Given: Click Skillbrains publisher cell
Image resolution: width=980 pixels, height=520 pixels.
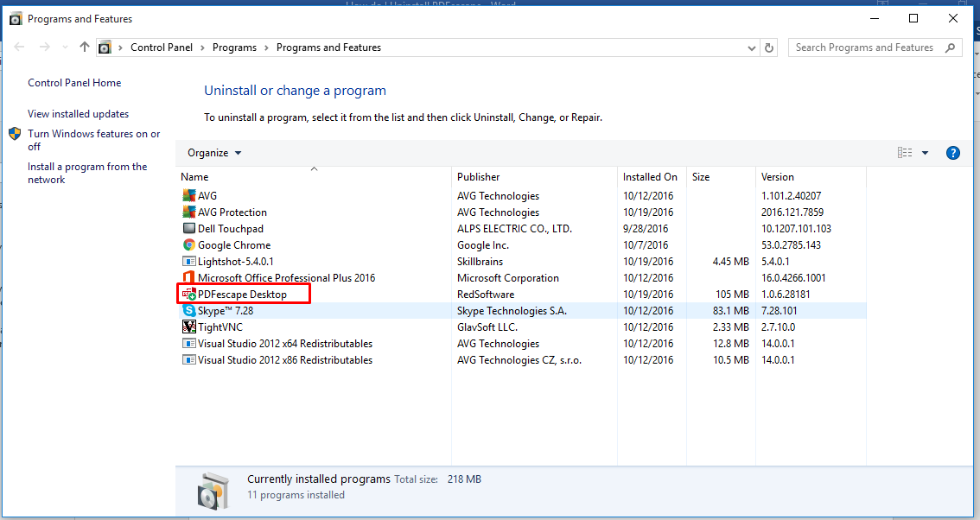Looking at the screenshot, I should click(x=480, y=261).
